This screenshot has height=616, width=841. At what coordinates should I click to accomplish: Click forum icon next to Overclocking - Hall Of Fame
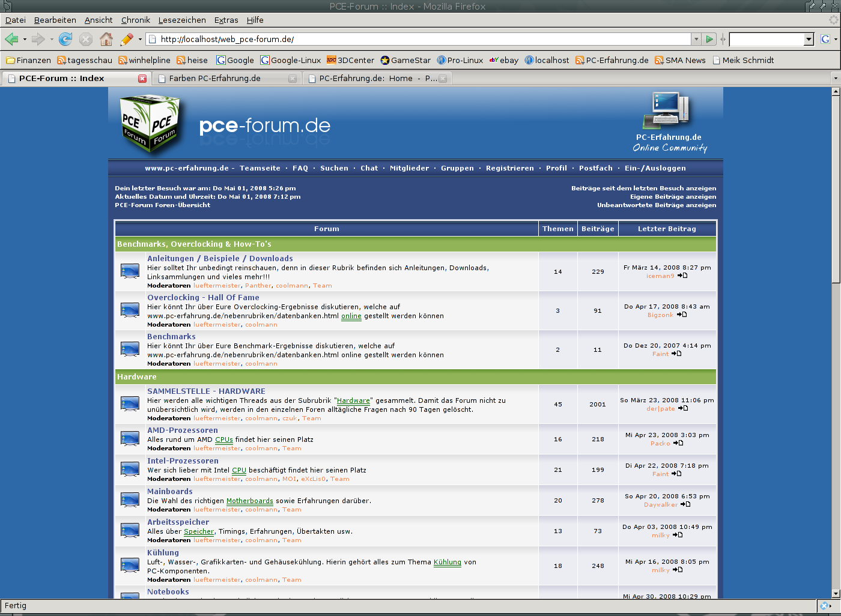pos(130,310)
